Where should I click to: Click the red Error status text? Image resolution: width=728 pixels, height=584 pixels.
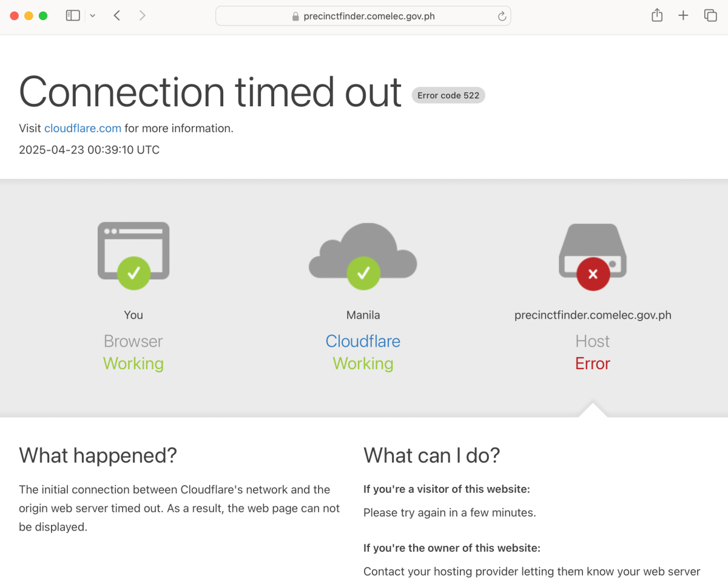pyautogui.click(x=593, y=364)
